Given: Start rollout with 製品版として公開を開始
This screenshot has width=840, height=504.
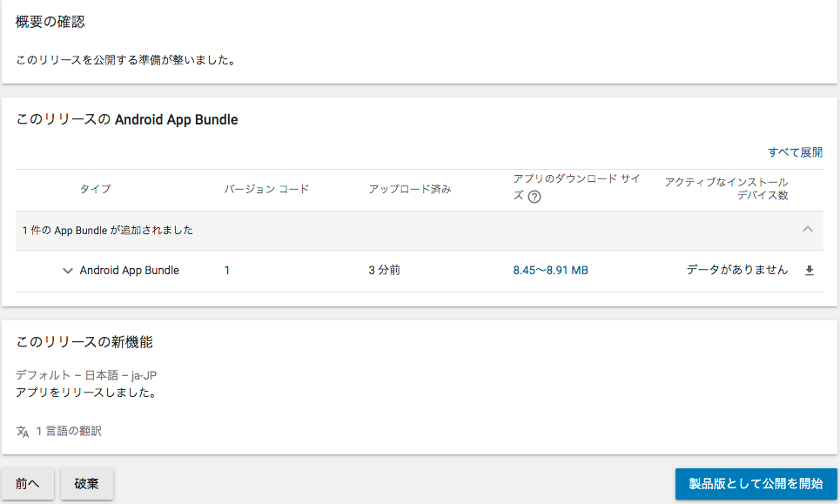Looking at the screenshot, I should (x=756, y=484).
